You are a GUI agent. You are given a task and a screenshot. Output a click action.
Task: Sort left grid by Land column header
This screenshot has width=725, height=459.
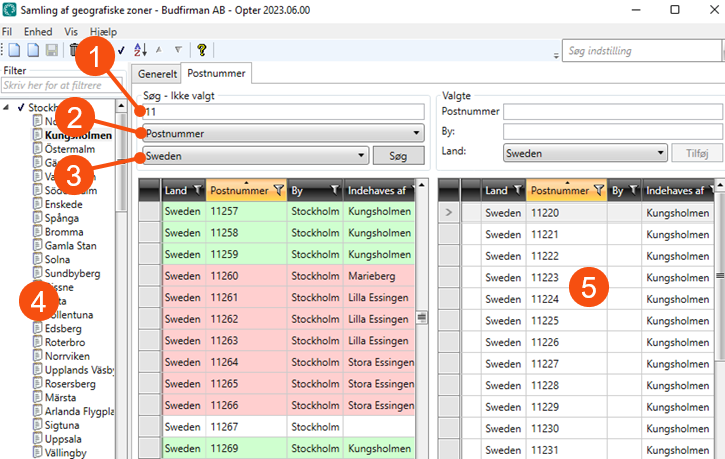click(x=176, y=190)
